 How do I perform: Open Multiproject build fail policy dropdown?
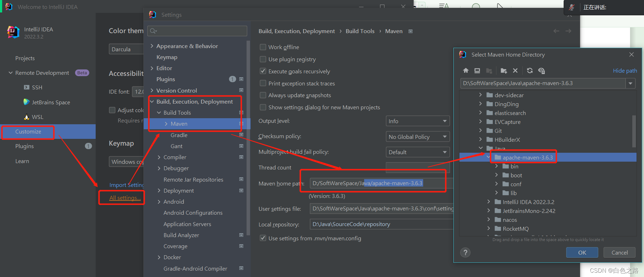point(417,152)
